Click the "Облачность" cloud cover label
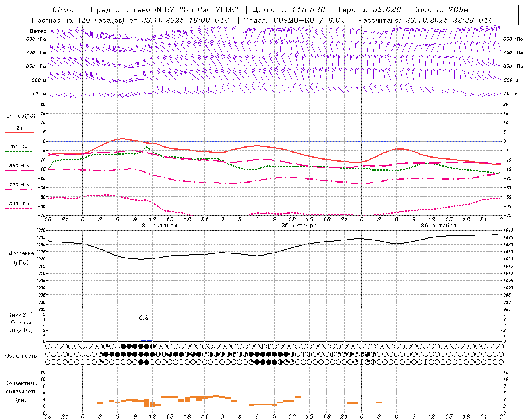Screen dimensions: 525x420 click(x=21, y=356)
